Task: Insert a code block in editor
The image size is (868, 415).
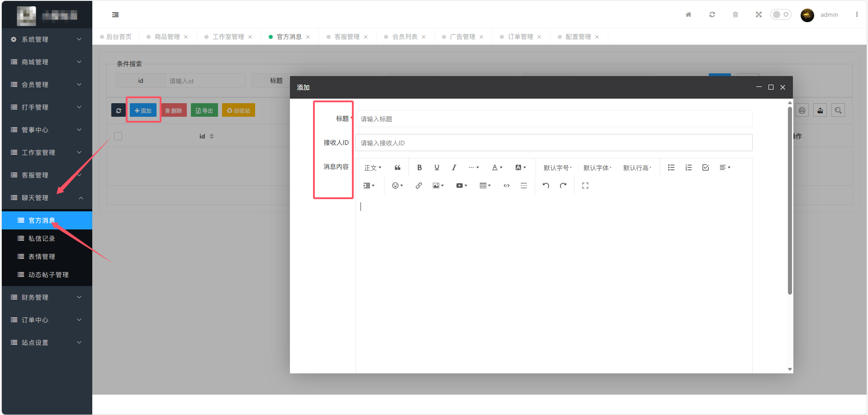Action: [507, 186]
